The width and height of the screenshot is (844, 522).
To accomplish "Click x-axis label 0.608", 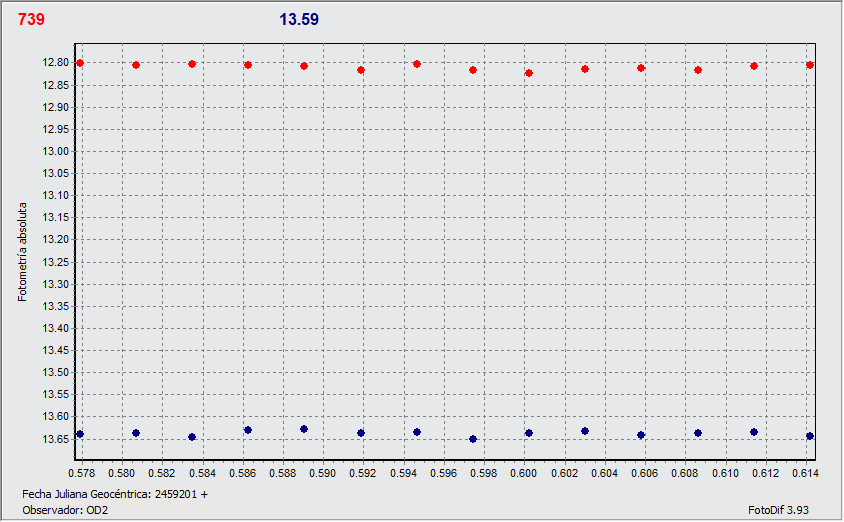I will point(685,473).
